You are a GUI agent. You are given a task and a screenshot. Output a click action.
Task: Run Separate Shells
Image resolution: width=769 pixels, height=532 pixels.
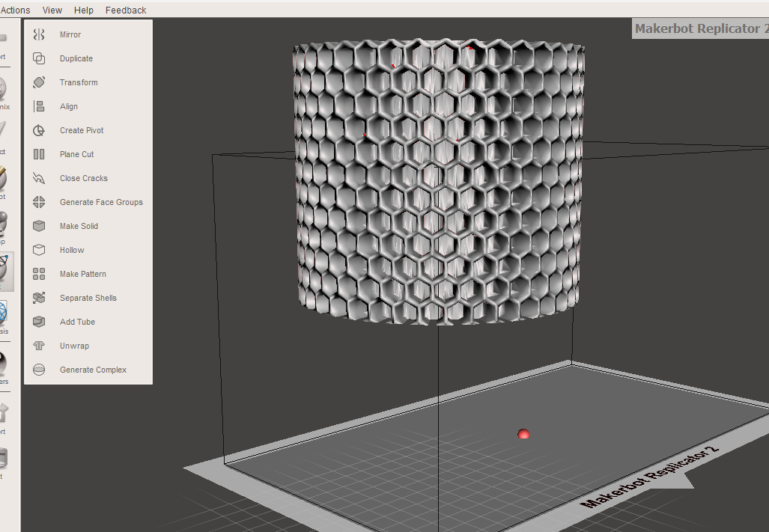pos(88,298)
